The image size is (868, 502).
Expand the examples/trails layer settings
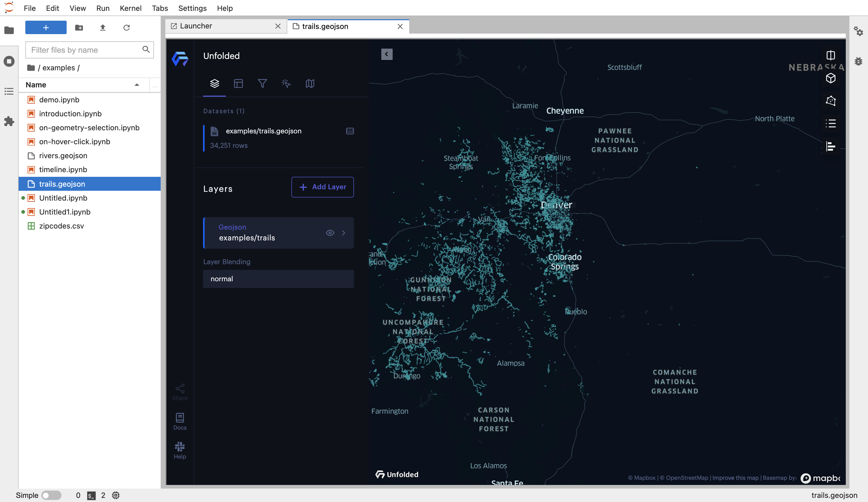tap(344, 232)
